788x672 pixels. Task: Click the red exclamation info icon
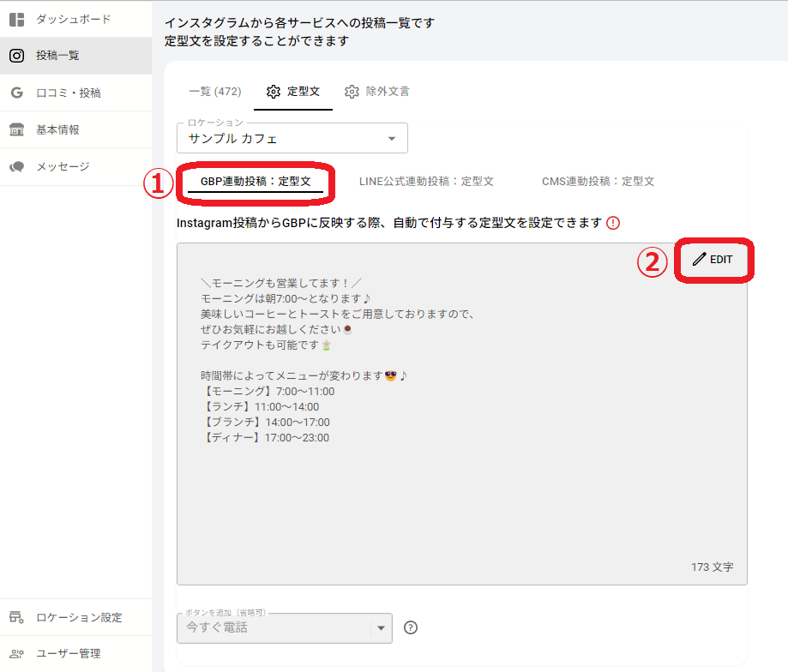(x=612, y=223)
